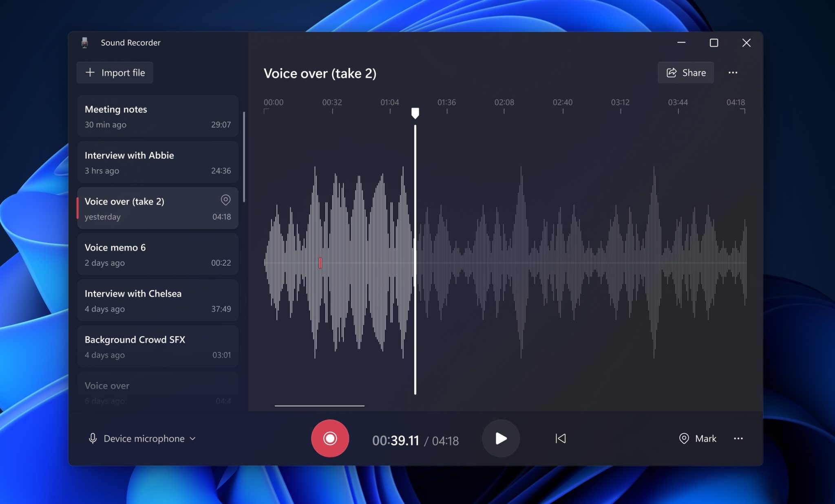Open the Device microphone selector
The image size is (835, 504).
[x=144, y=438]
